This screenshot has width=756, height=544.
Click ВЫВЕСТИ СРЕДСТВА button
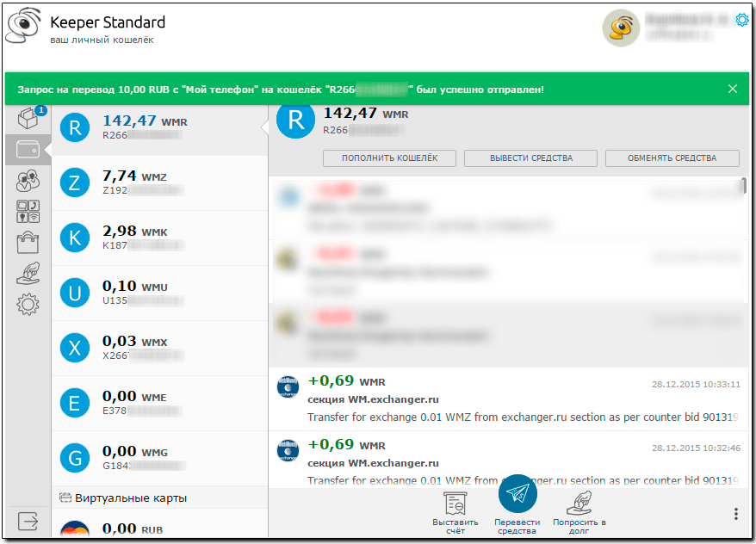(531, 158)
